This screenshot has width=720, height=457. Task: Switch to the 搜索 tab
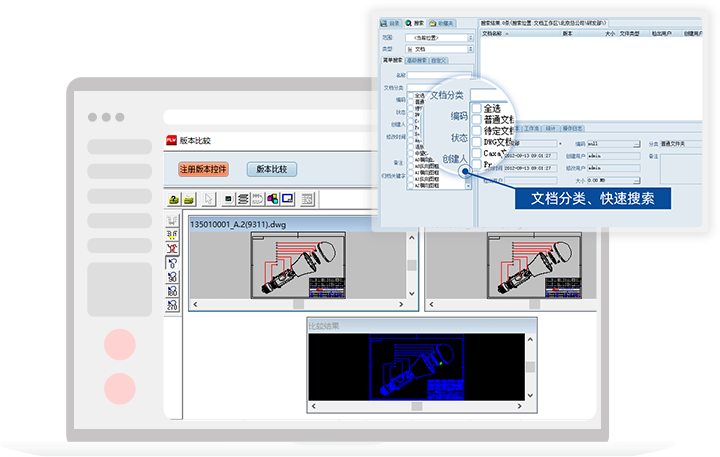click(x=411, y=22)
